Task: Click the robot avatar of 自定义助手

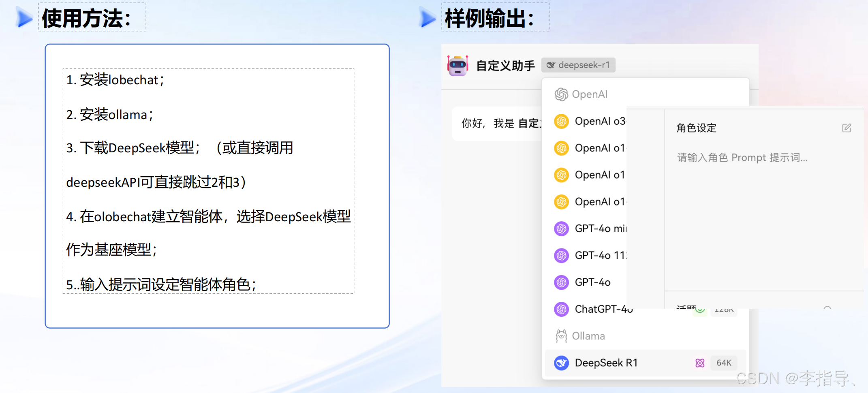Action: pos(458,66)
